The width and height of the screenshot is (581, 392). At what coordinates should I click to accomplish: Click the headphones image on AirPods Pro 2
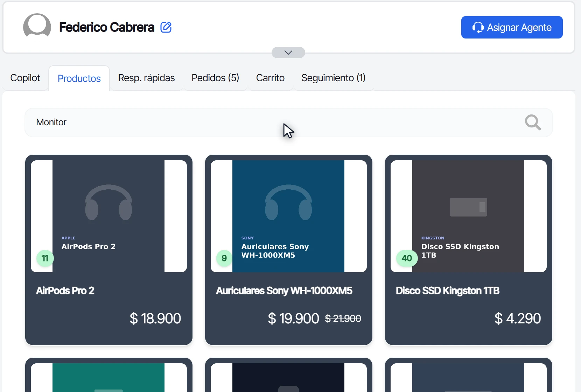click(x=108, y=202)
